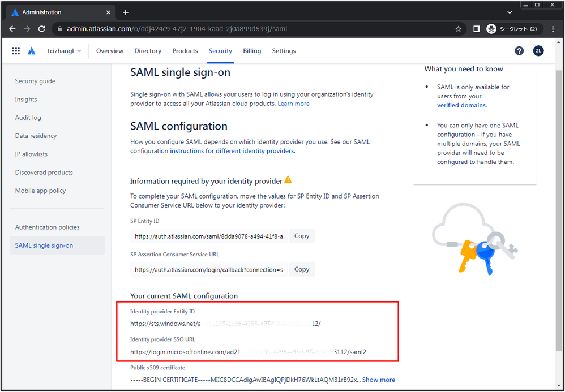
Task: Close the Administration tab
Action: [108, 12]
